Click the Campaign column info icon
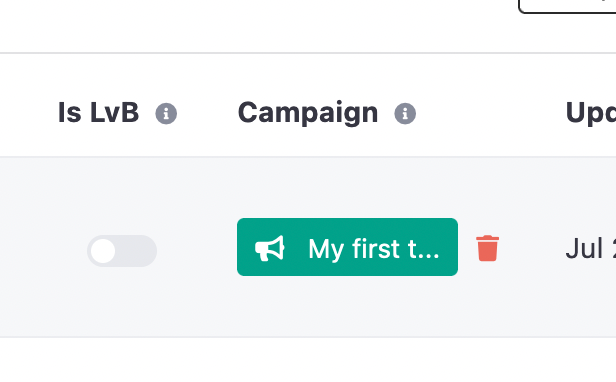Image resolution: width=616 pixels, height=382 pixels. [x=405, y=114]
